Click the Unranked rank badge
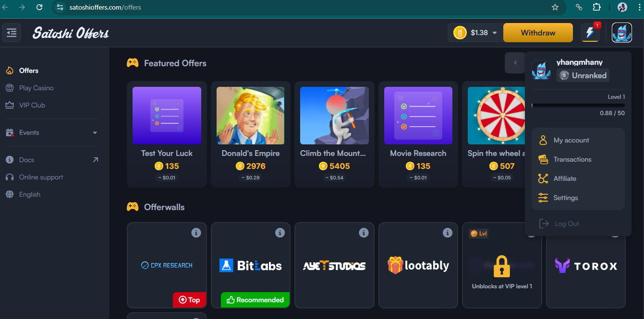 pyautogui.click(x=583, y=75)
